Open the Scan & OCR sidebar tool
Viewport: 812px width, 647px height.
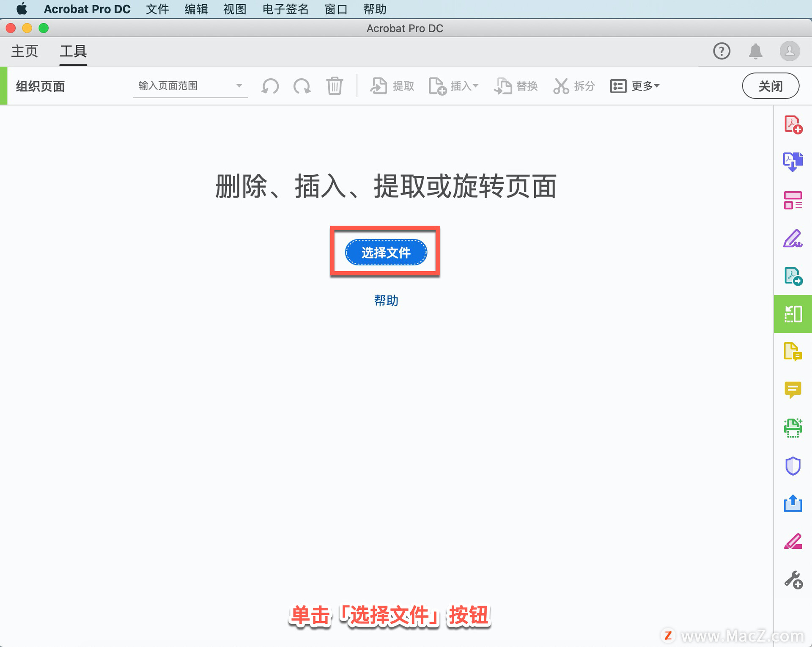pos(793,428)
